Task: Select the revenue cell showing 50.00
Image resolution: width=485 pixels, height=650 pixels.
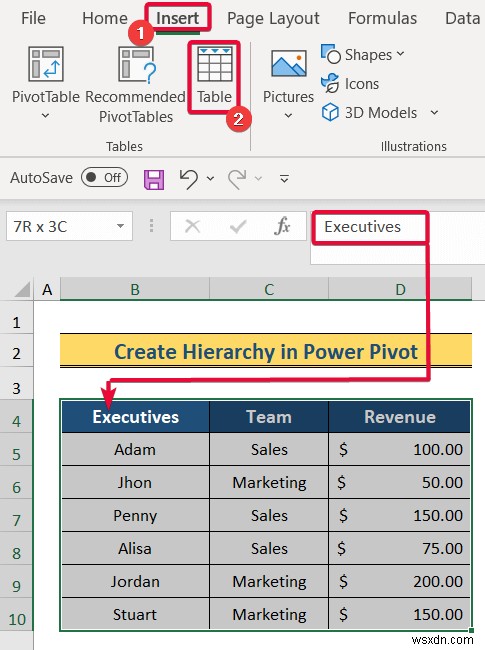Action: pyautogui.click(x=400, y=483)
